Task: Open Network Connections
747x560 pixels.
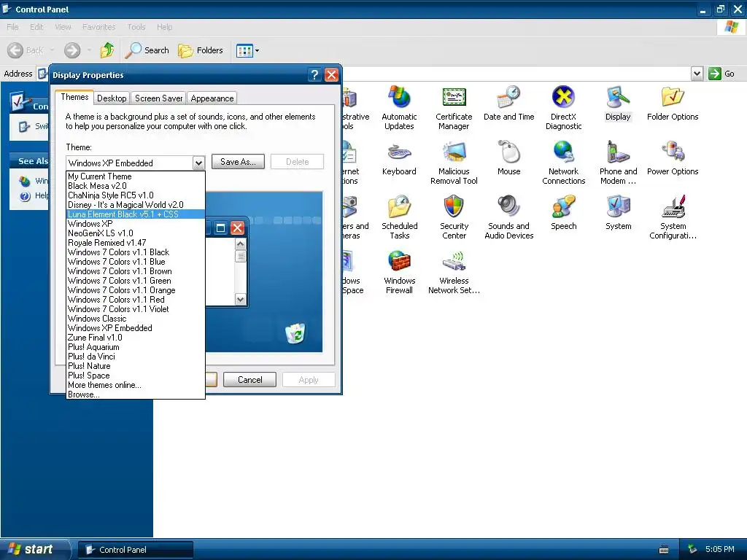Action: (x=564, y=163)
